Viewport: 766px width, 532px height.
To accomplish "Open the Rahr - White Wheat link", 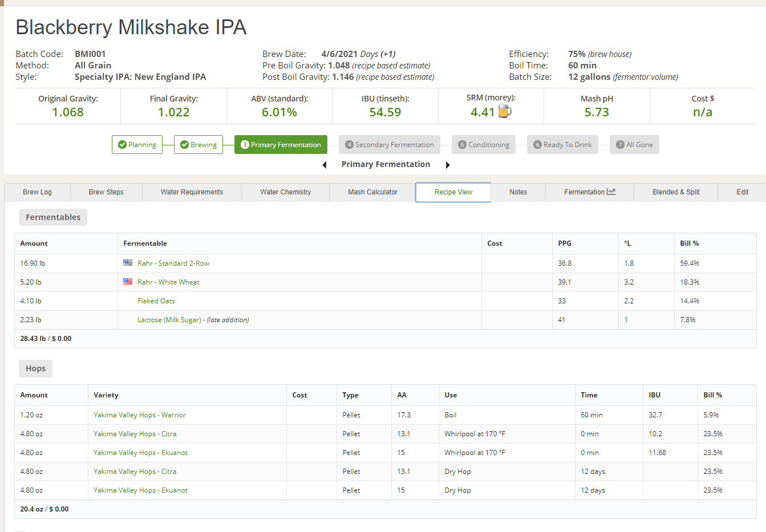I will 168,282.
